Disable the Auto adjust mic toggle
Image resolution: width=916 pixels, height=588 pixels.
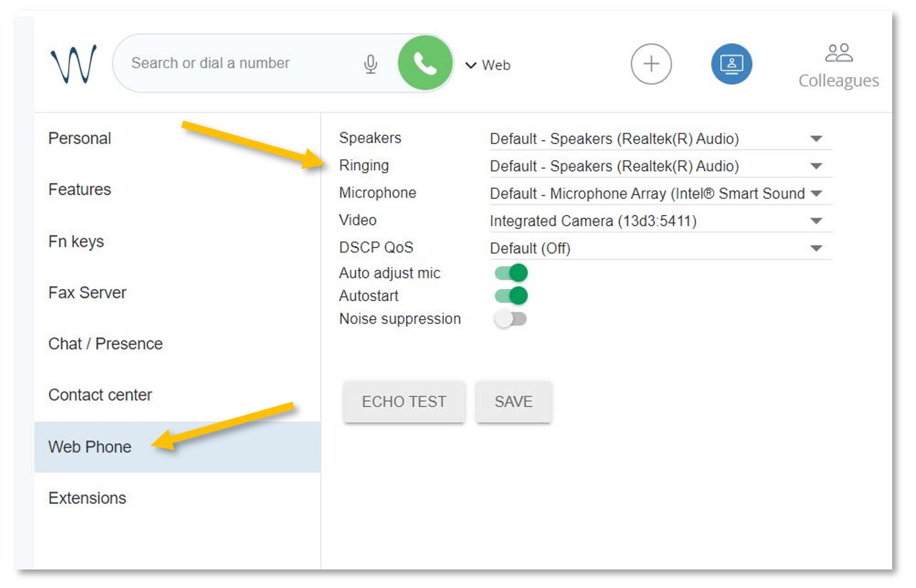pos(511,273)
